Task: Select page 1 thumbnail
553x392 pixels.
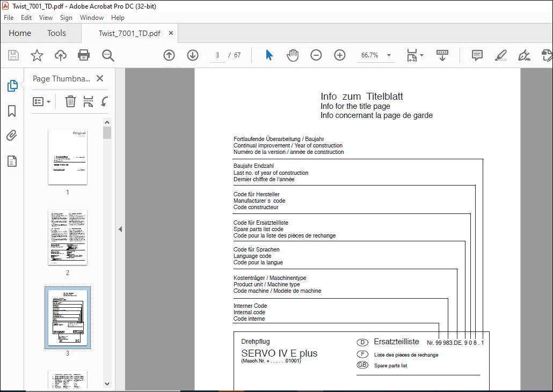Action: tap(68, 157)
